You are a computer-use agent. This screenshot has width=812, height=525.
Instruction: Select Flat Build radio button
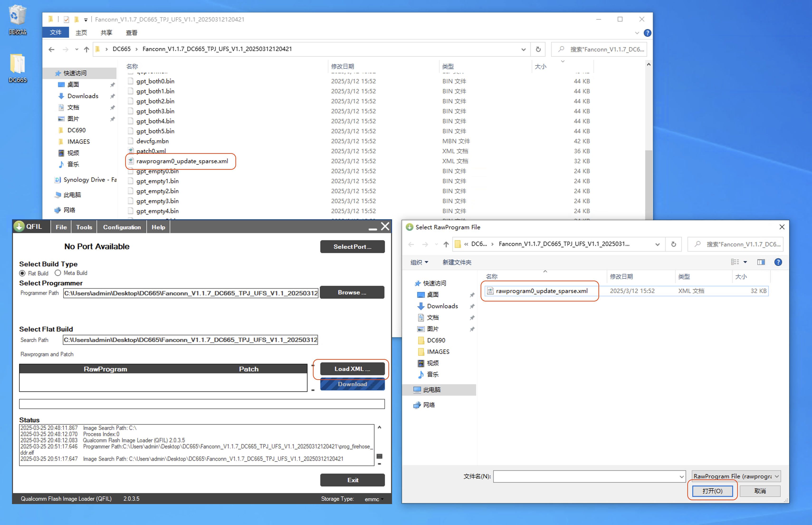(x=23, y=273)
